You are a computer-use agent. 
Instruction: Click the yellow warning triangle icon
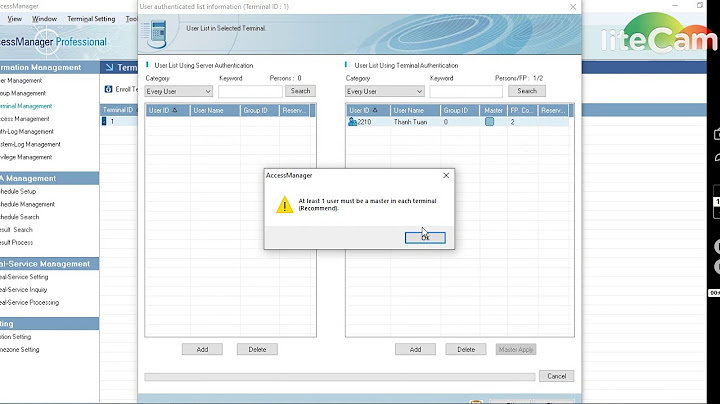285,205
